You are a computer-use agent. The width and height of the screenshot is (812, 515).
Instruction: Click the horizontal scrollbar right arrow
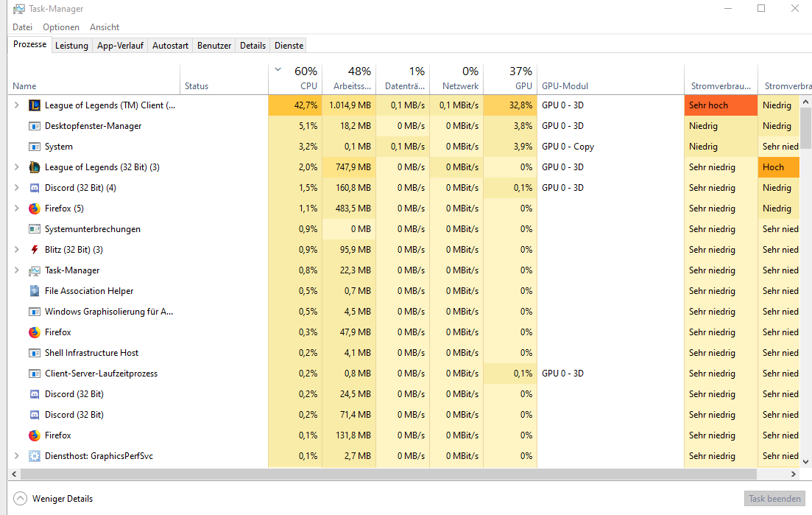coord(793,474)
